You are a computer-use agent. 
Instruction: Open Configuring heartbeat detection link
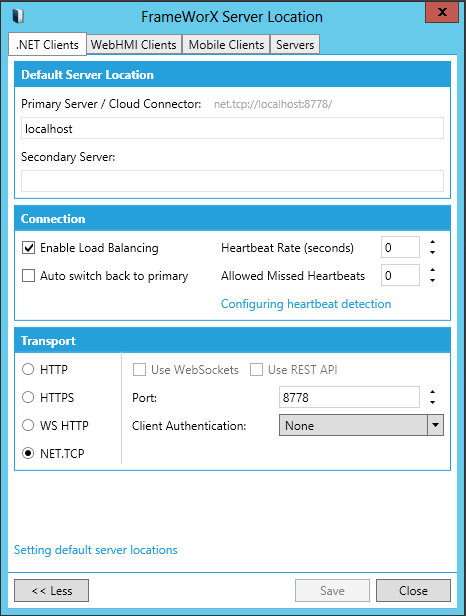pyautogui.click(x=306, y=304)
